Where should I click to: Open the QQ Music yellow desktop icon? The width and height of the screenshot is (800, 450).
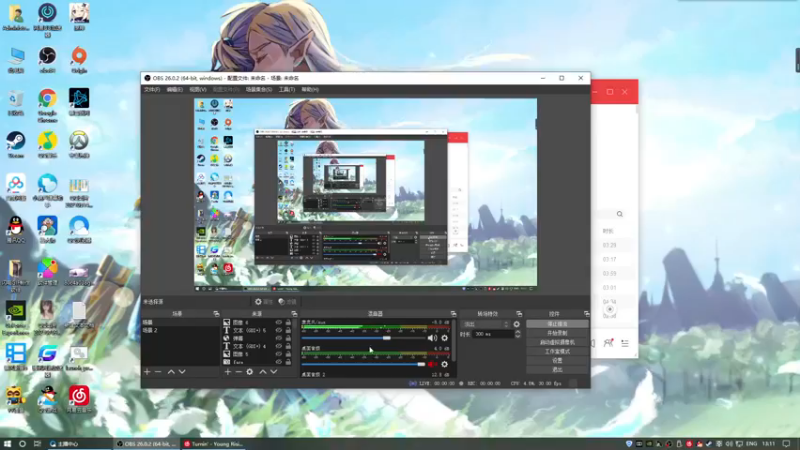[x=47, y=144]
